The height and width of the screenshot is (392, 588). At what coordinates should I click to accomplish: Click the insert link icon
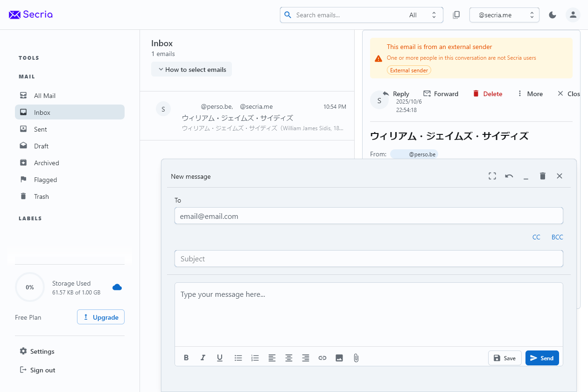click(322, 358)
